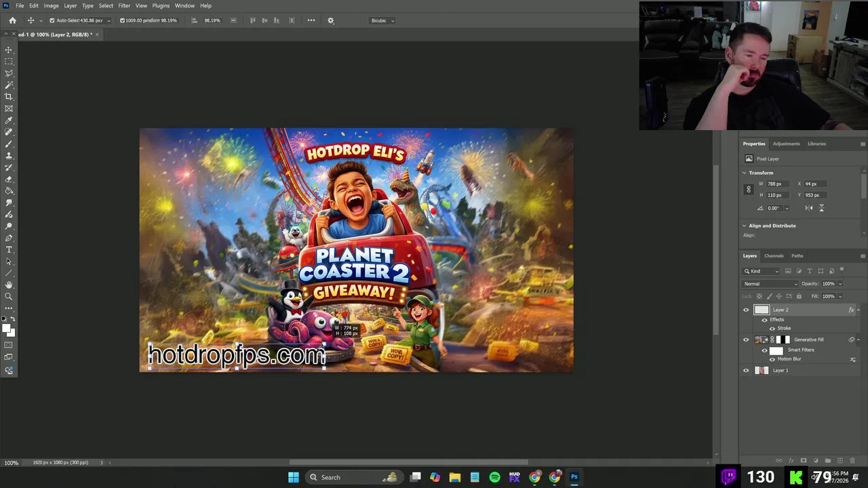Flip vertical in the Transform section
The height and width of the screenshot is (488, 868).
[x=821, y=208]
